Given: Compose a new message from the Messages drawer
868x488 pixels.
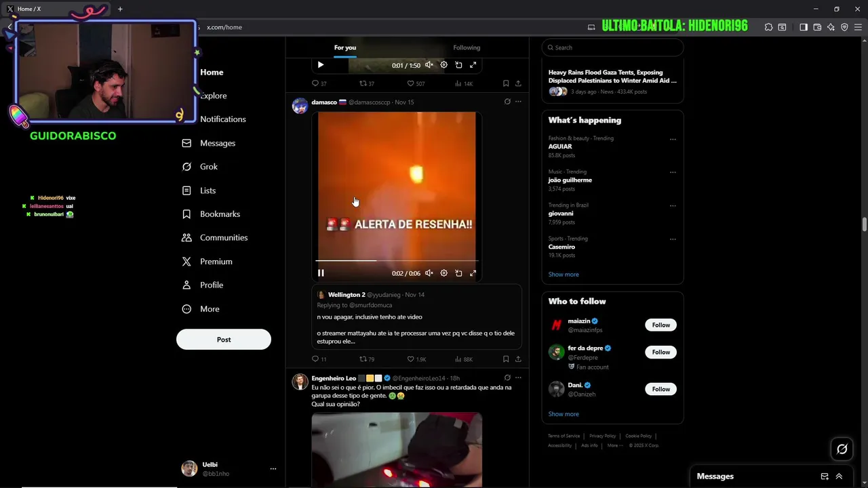Looking at the screenshot, I should click(x=825, y=476).
